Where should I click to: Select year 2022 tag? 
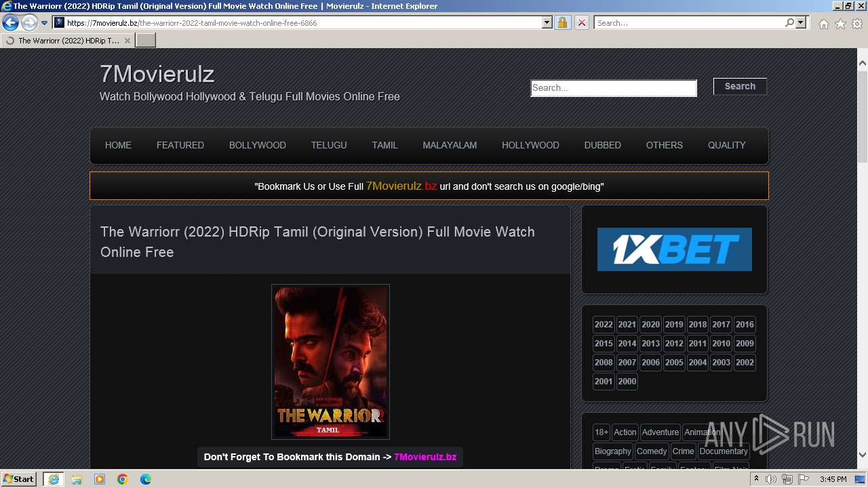pyautogui.click(x=604, y=325)
